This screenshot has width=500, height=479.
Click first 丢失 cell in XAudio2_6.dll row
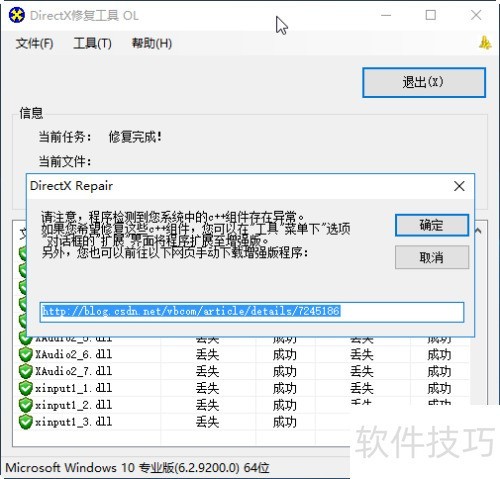(207, 354)
